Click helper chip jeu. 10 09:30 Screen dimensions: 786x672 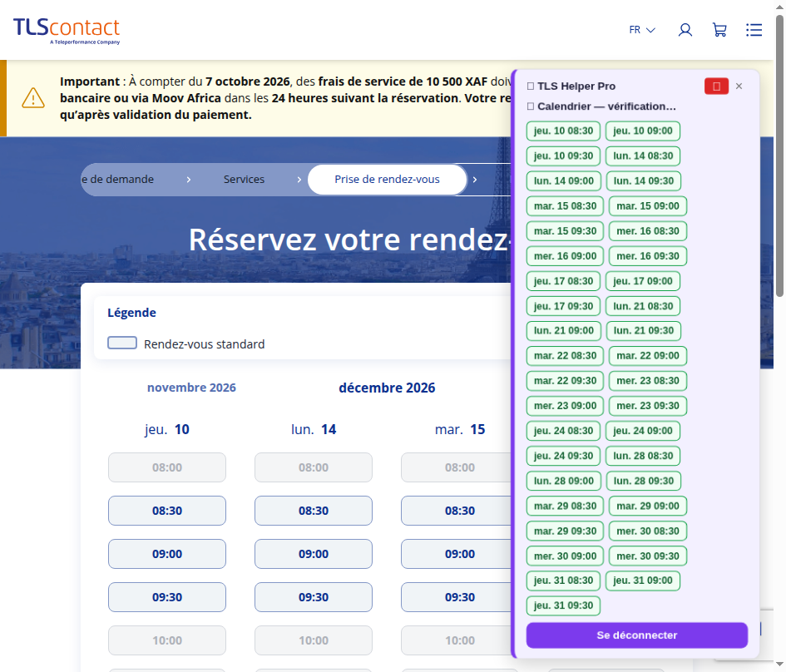pos(563,156)
